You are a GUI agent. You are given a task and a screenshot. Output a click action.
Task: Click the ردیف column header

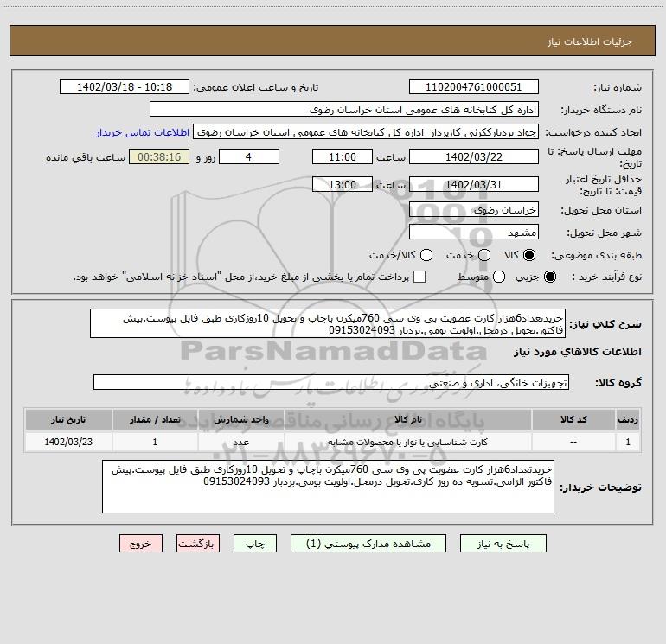(x=628, y=419)
